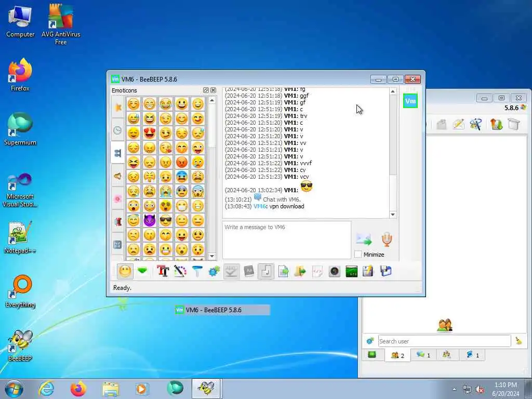Select the recent clock emoticon tab
Image resolution: width=532 pixels, height=399 pixels.
118,130
